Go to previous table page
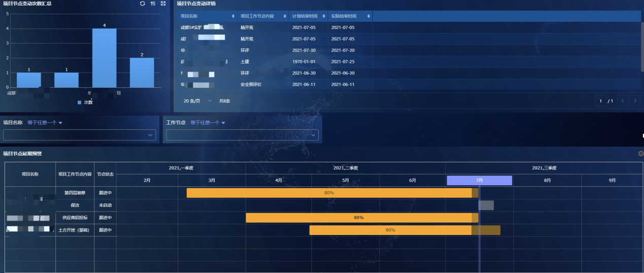This screenshot has height=273, width=644. click(623, 101)
